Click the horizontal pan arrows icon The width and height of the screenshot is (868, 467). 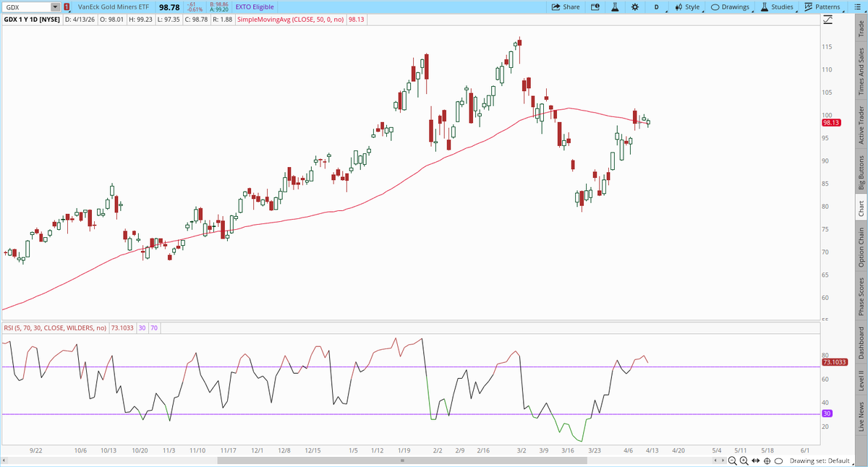[x=755, y=460]
